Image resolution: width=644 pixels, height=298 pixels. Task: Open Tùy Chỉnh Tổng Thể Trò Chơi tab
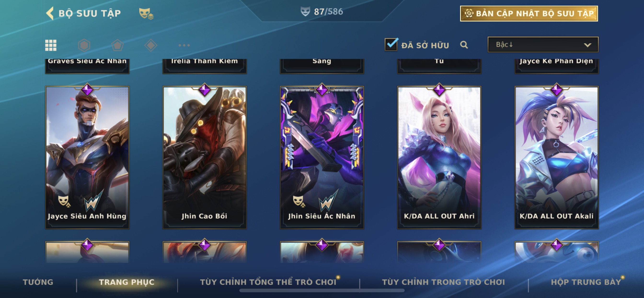coord(268,282)
